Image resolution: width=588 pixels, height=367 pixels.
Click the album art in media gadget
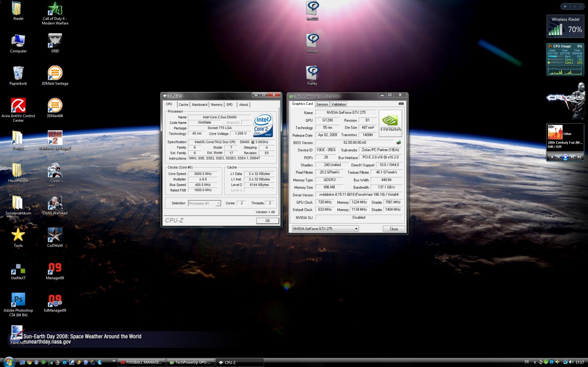[x=555, y=132]
